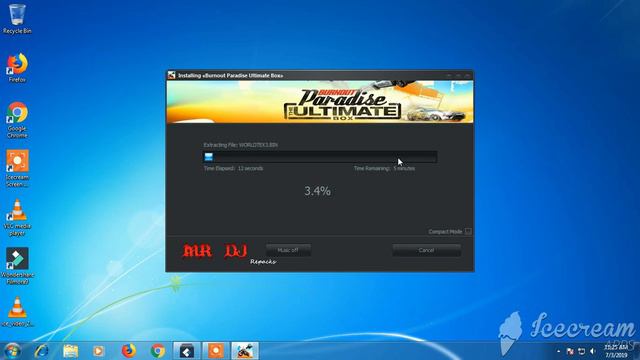Open Windows Media Player from the taskbar
This screenshot has height=360, width=640.
click(x=98, y=351)
